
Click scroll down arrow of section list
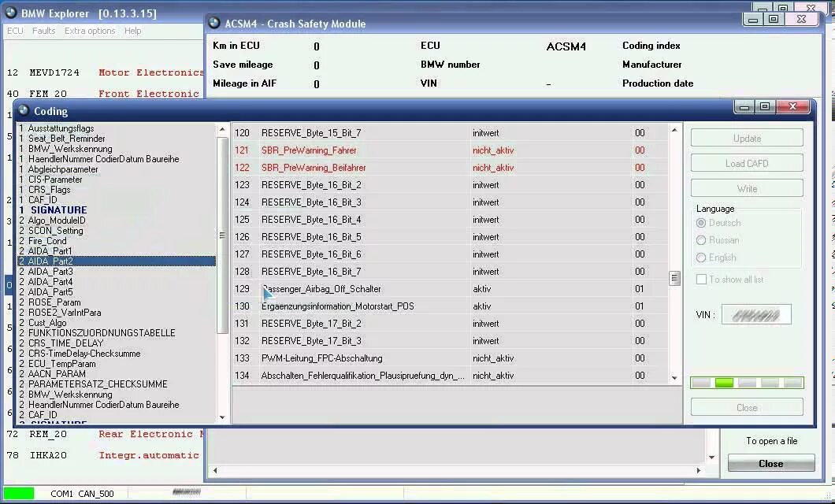tap(222, 417)
